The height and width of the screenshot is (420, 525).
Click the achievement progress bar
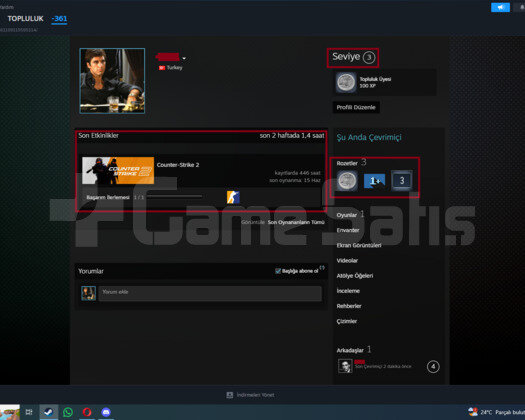(174, 197)
